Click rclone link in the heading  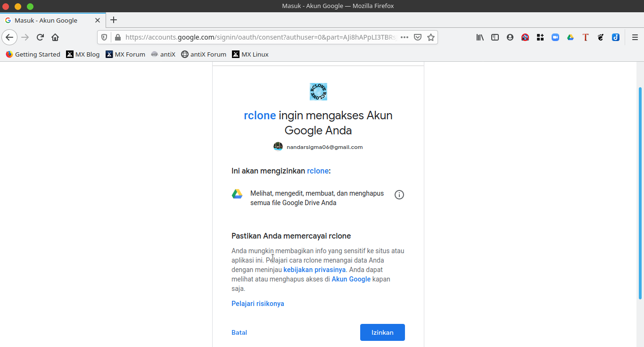[x=260, y=116]
